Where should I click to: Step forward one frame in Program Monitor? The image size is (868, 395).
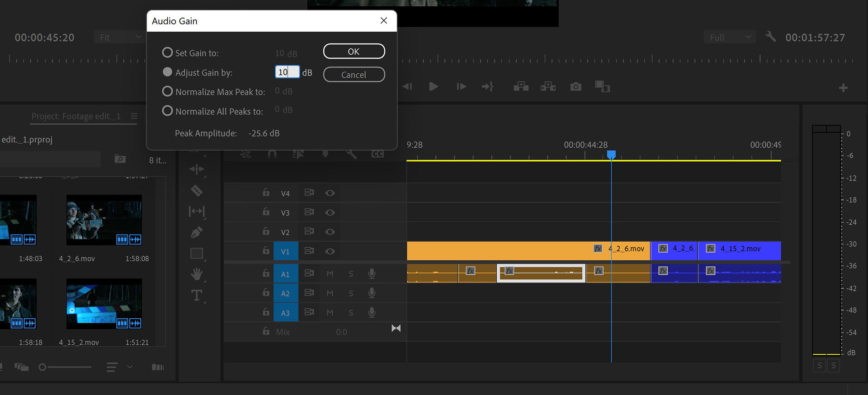pyautogui.click(x=461, y=86)
